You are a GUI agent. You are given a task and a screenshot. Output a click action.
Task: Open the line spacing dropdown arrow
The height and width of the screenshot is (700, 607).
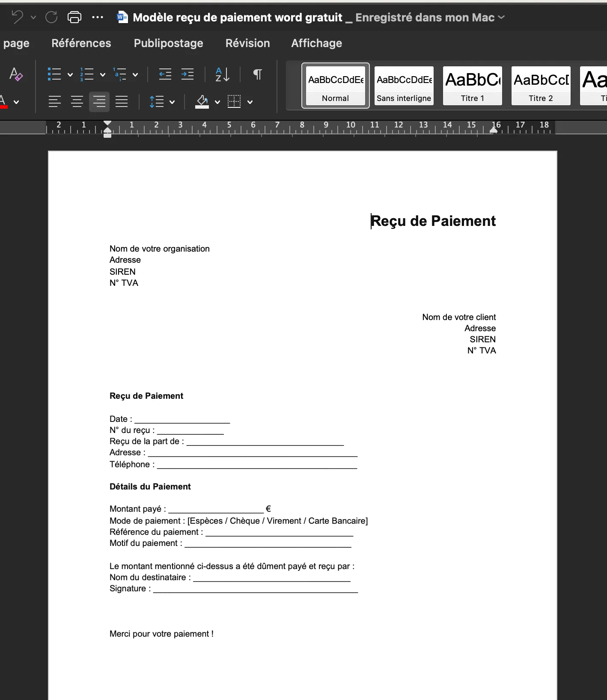(x=172, y=102)
